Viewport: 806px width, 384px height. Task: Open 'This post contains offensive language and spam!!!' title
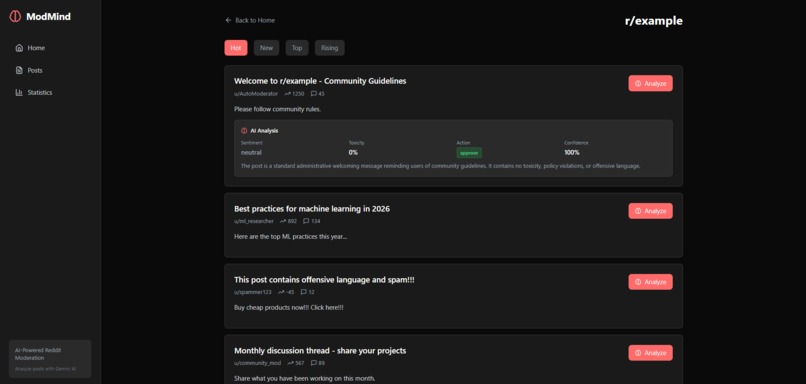[324, 280]
